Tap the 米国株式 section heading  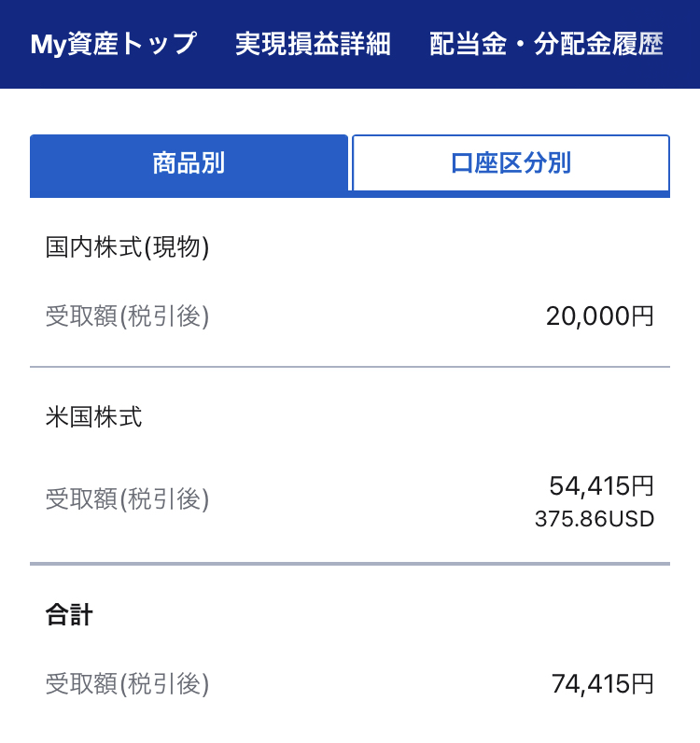[x=93, y=416]
